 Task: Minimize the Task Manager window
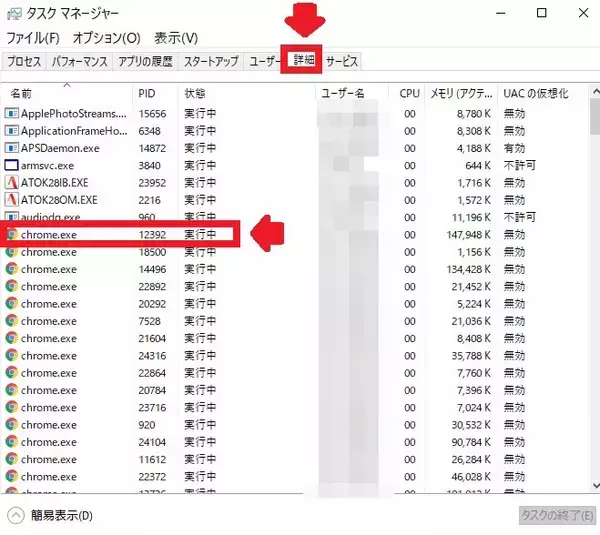501,13
